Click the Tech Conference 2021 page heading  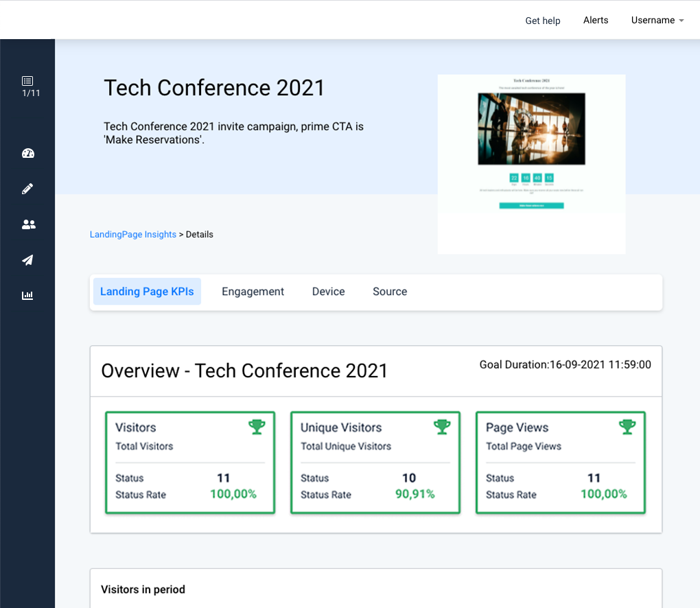(x=214, y=88)
